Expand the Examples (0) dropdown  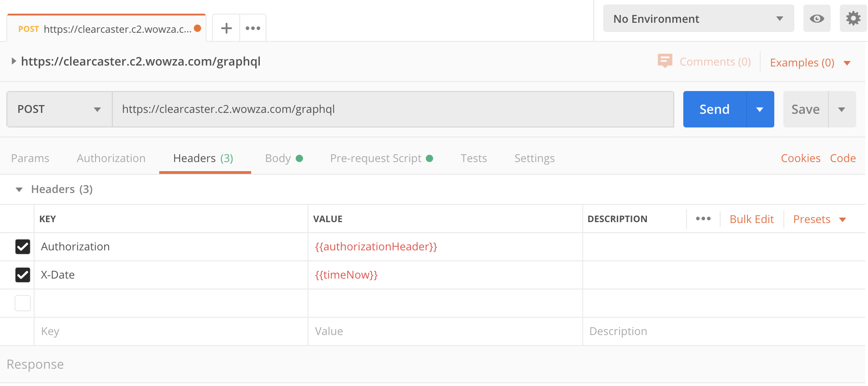coord(810,62)
